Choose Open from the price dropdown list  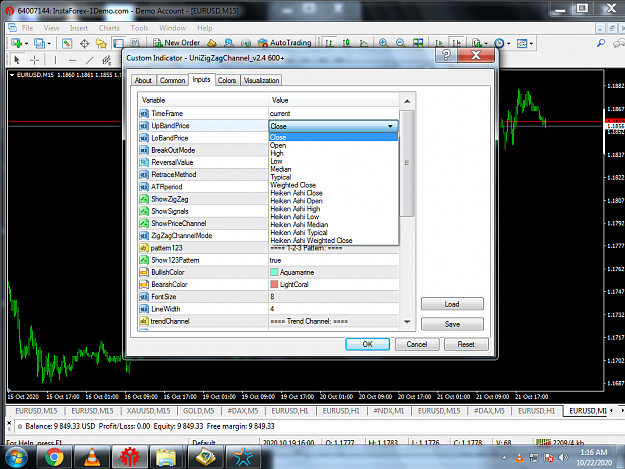pos(334,145)
